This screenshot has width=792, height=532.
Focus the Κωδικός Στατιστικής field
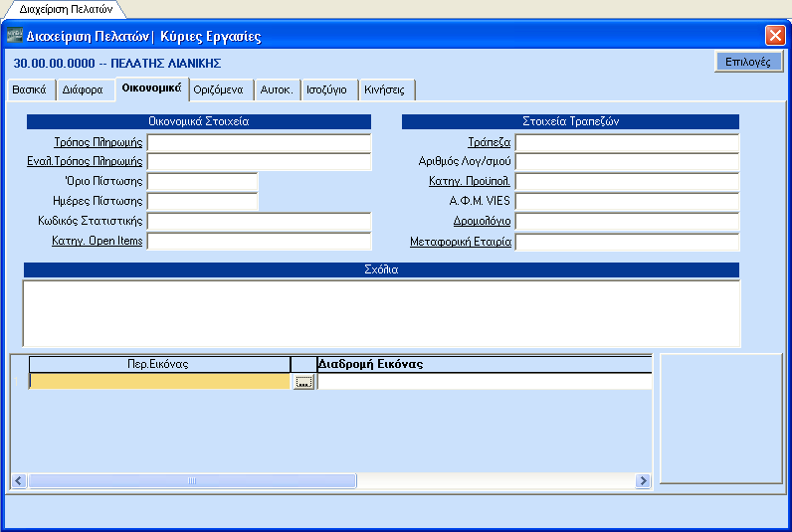point(259,222)
